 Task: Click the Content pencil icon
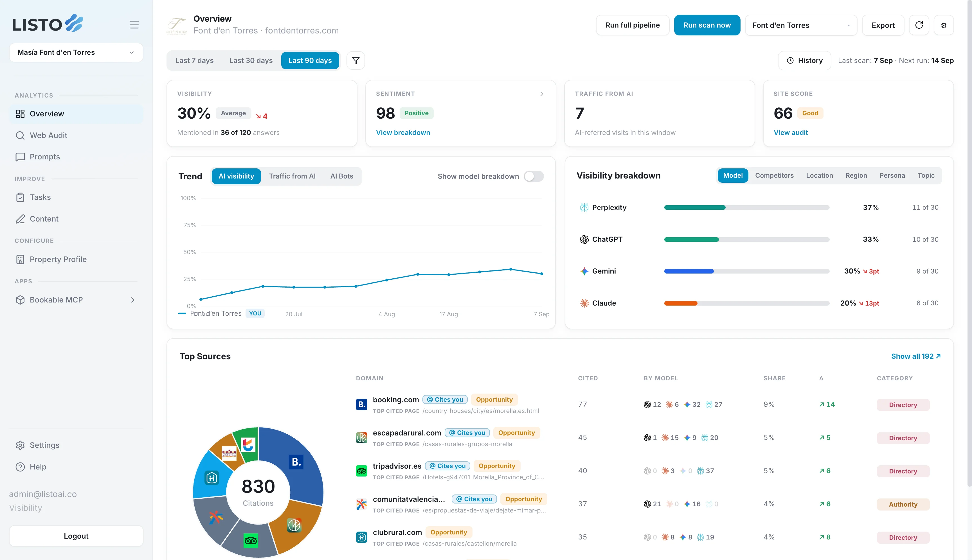pyautogui.click(x=20, y=219)
